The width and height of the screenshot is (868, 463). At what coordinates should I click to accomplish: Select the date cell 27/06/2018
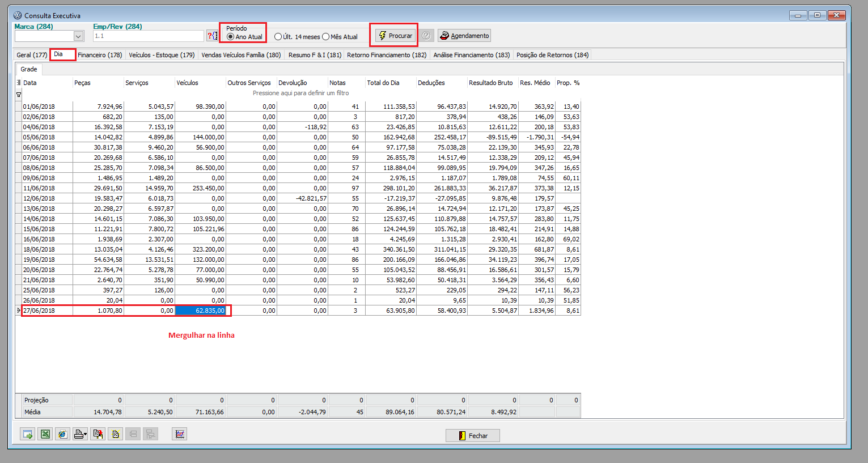[x=47, y=311]
